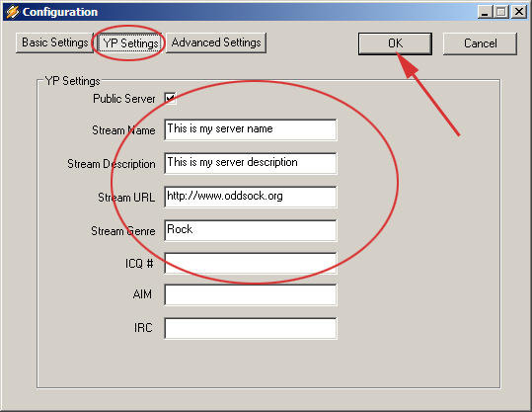The image size is (532, 412).
Task: Confirm settings with the OK button
Action: [x=395, y=43]
